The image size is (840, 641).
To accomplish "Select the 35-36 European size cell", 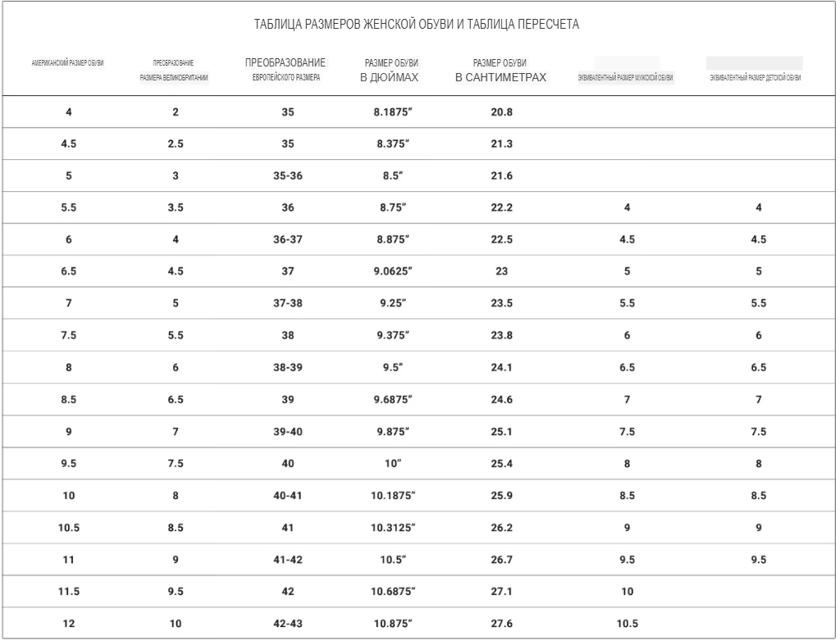I will tap(287, 176).
